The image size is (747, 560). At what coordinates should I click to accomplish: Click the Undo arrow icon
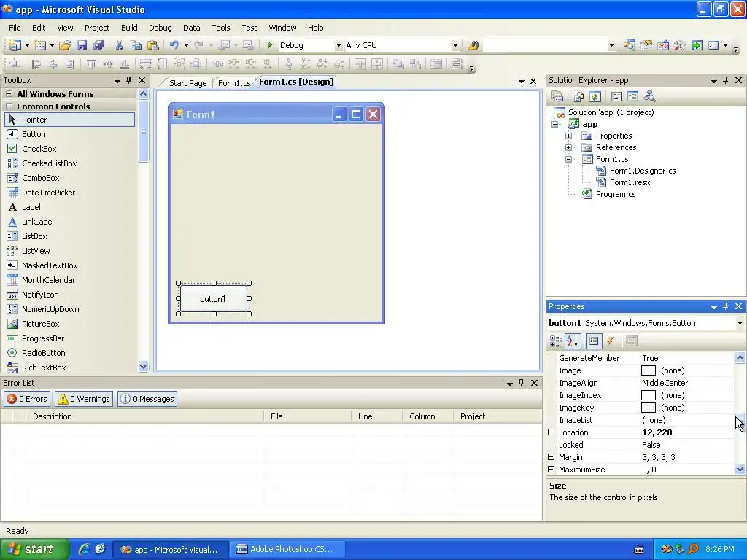click(174, 45)
